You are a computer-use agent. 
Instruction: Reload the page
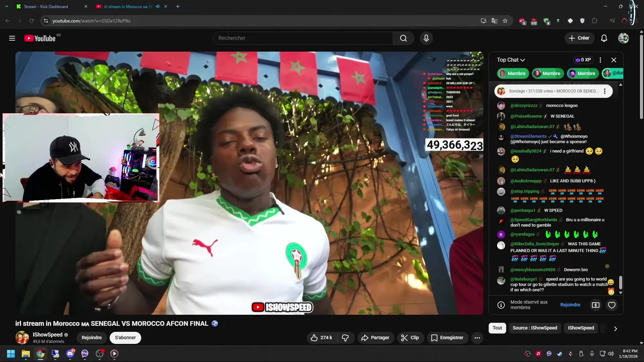click(31, 21)
